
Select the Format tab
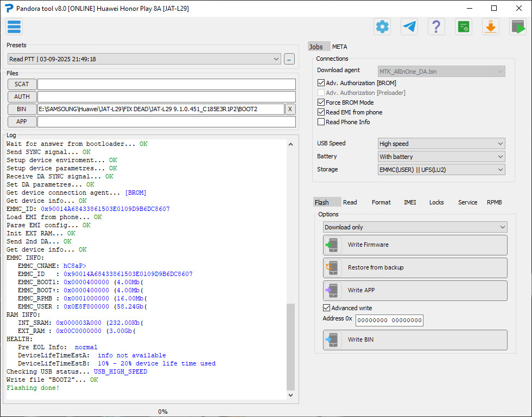click(381, 202)
